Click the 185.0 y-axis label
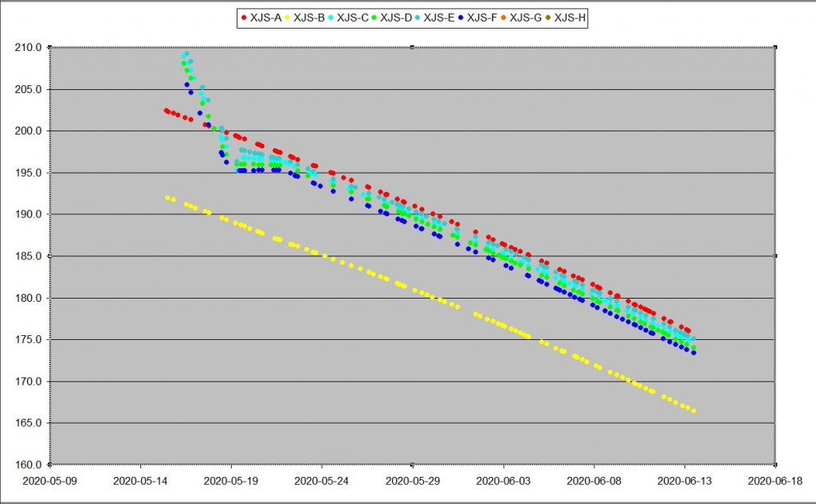The width and height of the screenshot is (816, 504). click(x=29, y=256)
